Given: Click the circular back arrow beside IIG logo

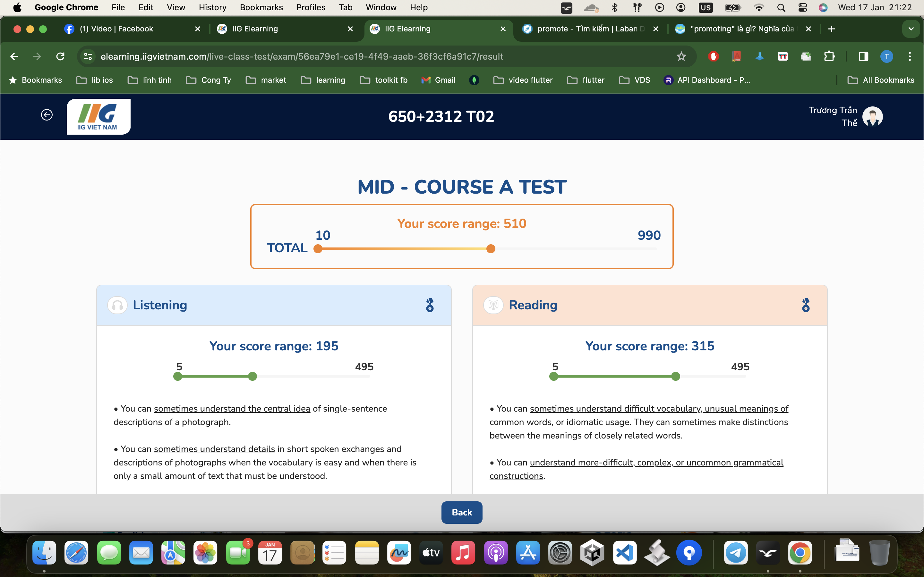Looking at the screenshot, I should (47, 115).
